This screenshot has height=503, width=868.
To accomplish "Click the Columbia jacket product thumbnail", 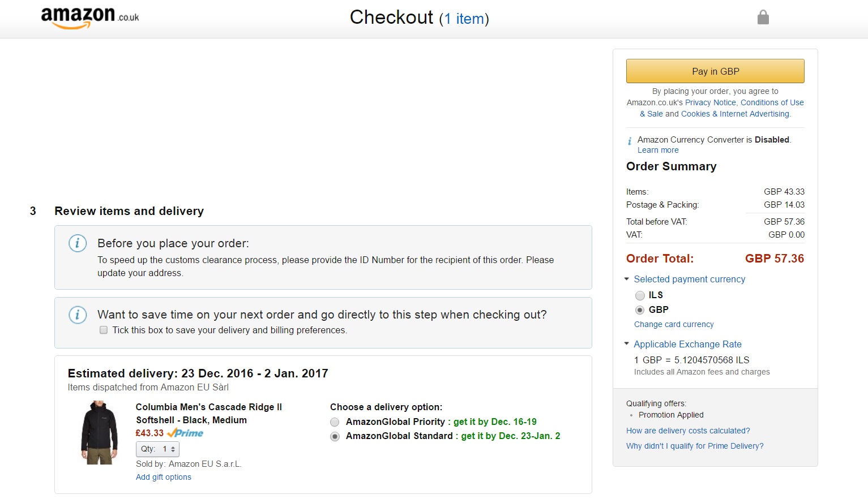I will [100, 433].
